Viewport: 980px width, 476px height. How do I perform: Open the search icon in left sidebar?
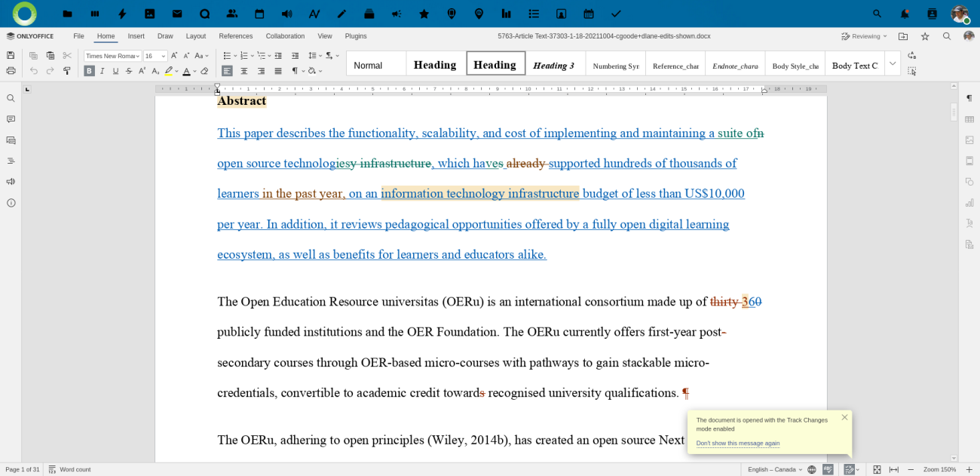click(x=11, y=98)
